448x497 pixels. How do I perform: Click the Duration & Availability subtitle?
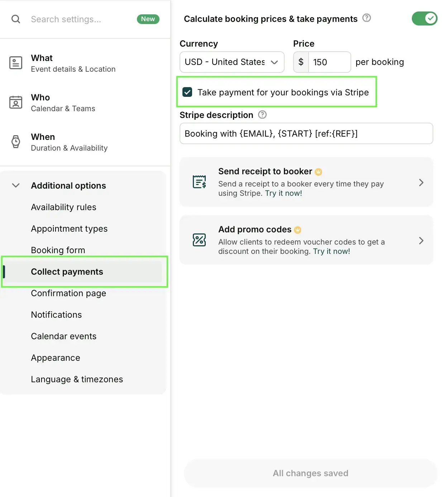point(69,148)
